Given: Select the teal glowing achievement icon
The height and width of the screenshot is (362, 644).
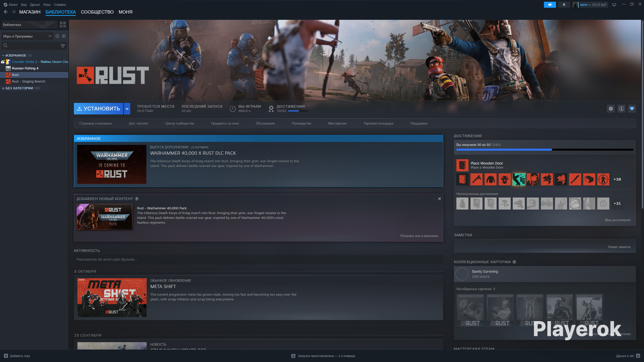Looking at the screenshot, I should pyautogui.click(x=519, y=179).
